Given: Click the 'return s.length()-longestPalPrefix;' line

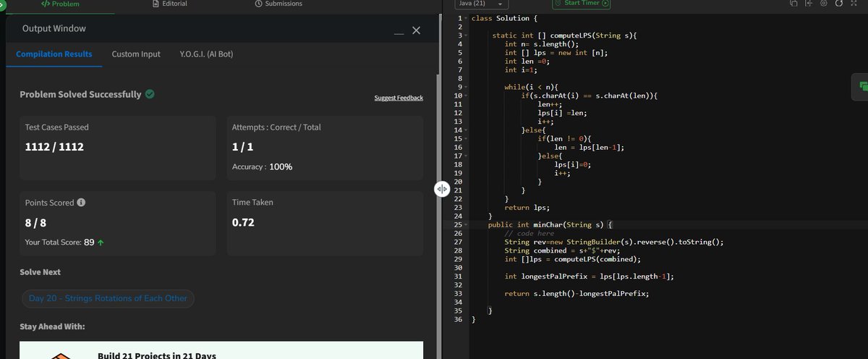Looking at the screenshot, I should tap(576, 294).
